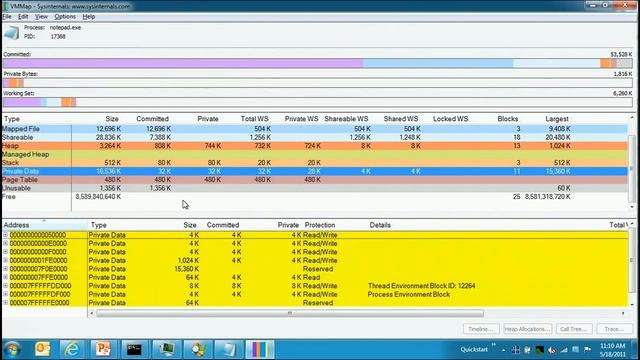Sort summary by Largest column
The width and height of the screenshot is (640, 360).
557,119
